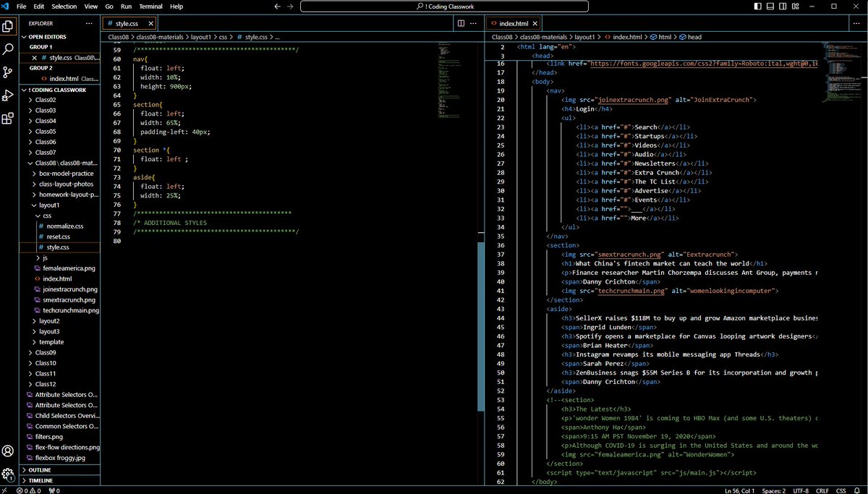Show errors and warnings in status bar
The height and width of the screenshot is (494, 868).
coord(30,490)
